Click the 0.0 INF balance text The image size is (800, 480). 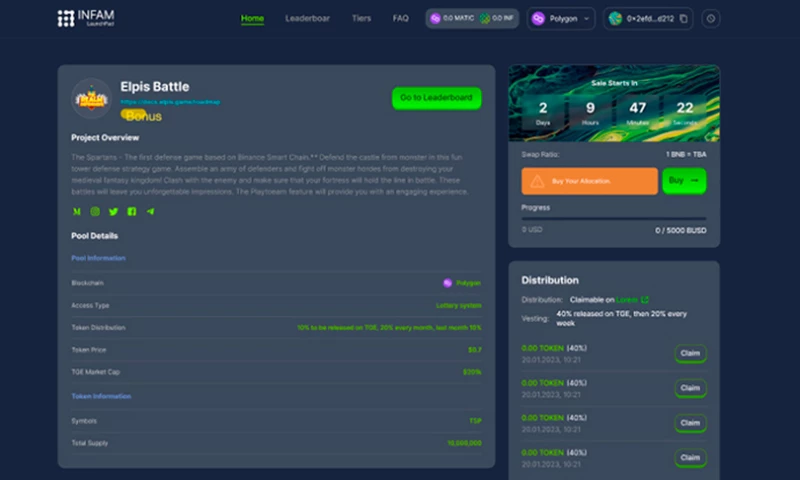[x=503, y=18]
